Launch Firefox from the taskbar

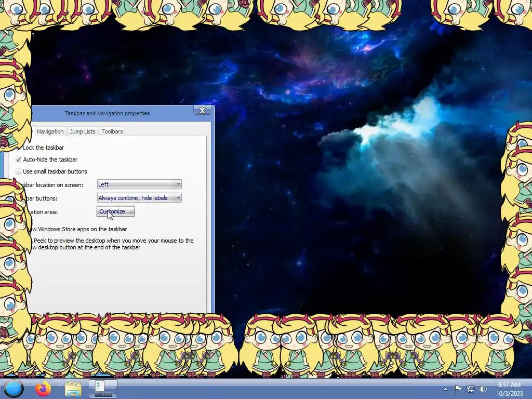pos(43,389)
